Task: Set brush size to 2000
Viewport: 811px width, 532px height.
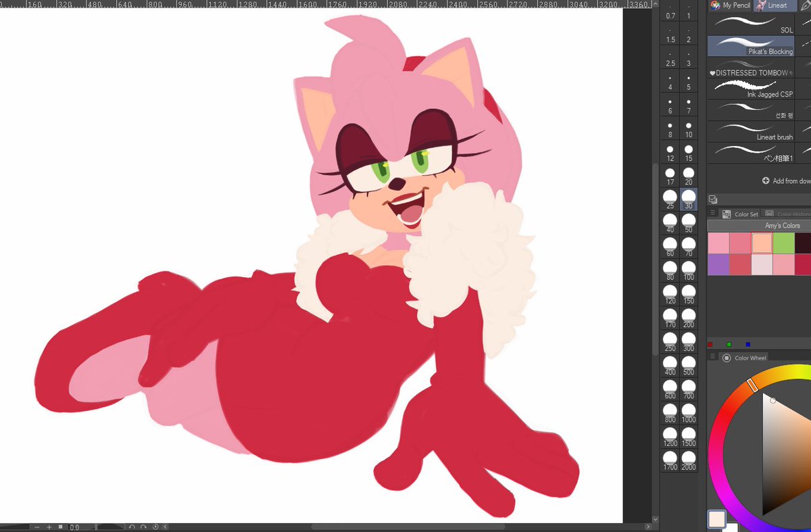Action: point(689,461)
